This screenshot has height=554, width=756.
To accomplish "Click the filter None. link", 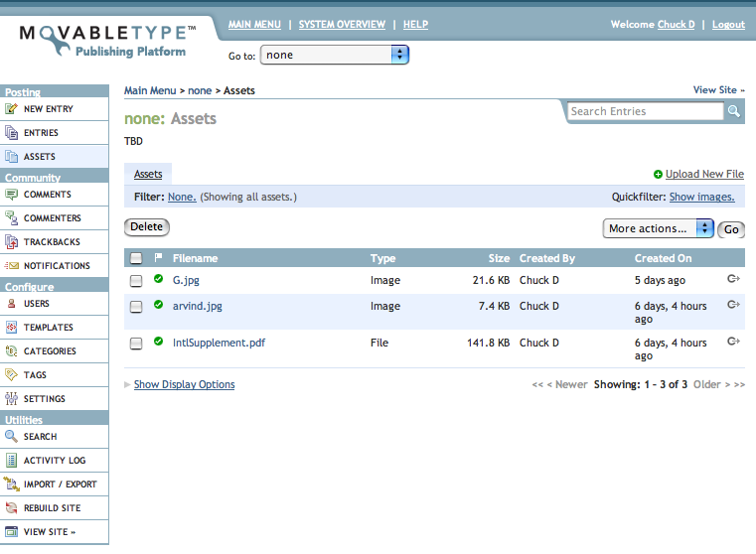I will click(x=182, y=197).
